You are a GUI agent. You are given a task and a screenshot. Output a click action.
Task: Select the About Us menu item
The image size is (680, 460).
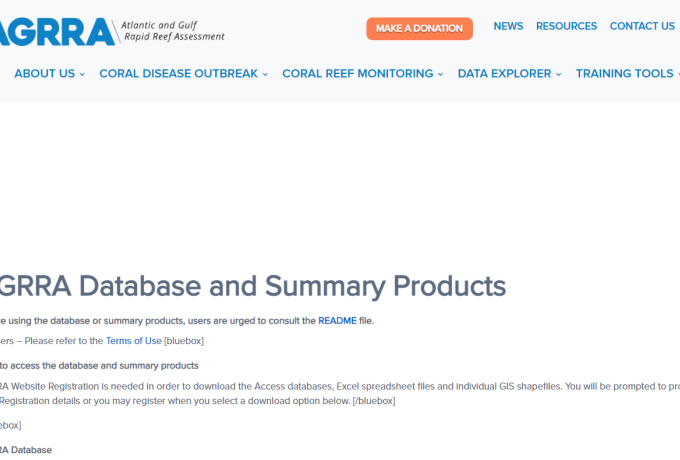pyautogui.click(x=44, y=73)
